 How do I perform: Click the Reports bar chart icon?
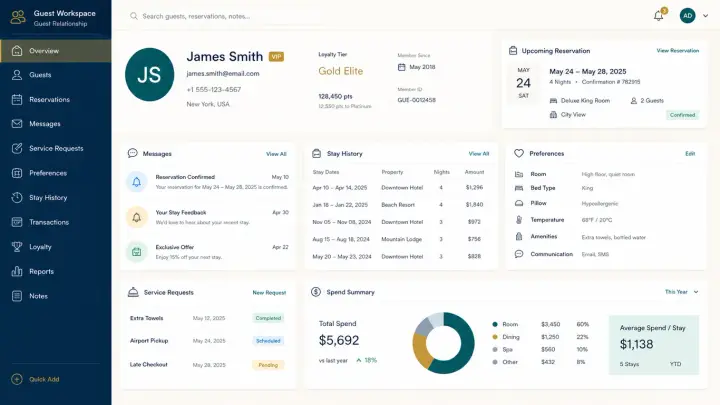(17, 271)
